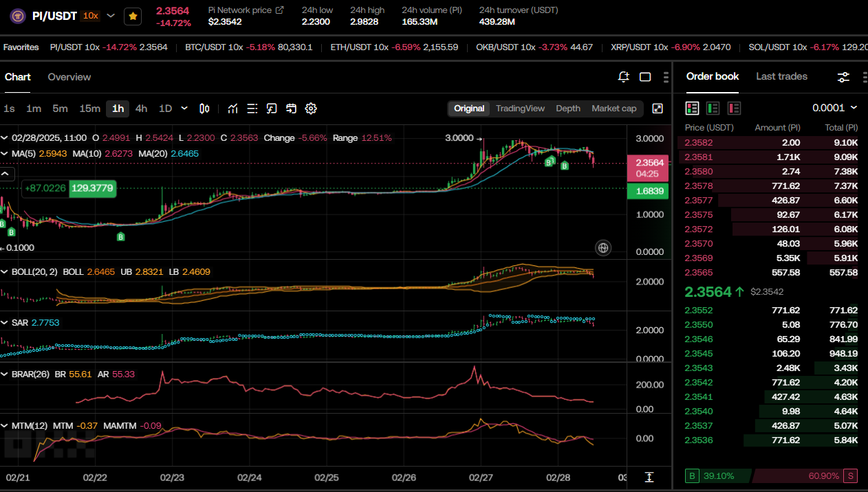Select the 1D time interval
The width and height of the screenshot is (868, 492).
(x=165, y=109)
